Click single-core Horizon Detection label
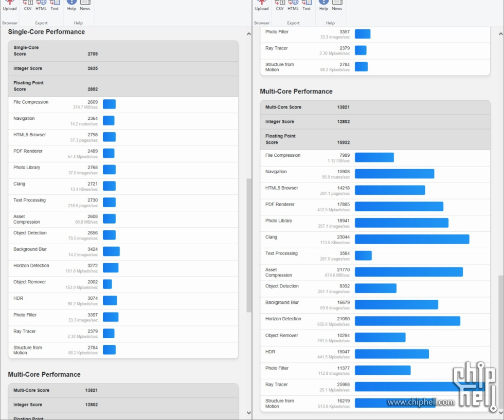 [31, 265]
